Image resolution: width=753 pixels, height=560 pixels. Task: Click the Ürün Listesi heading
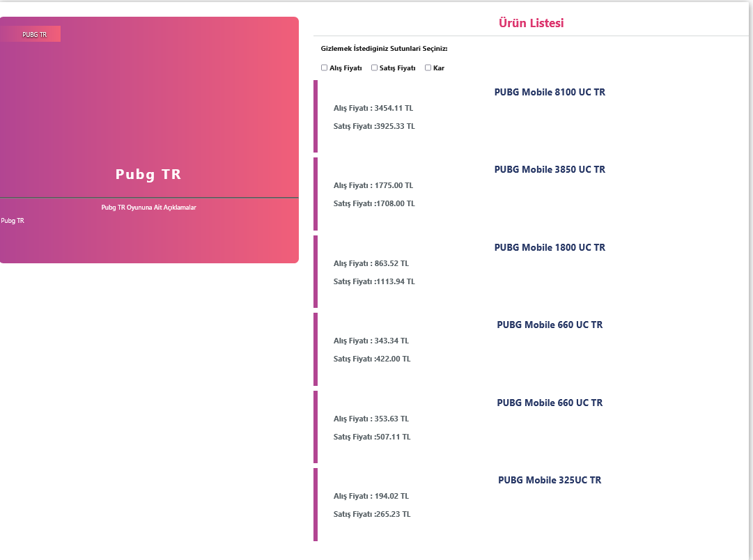coord(531,23)
